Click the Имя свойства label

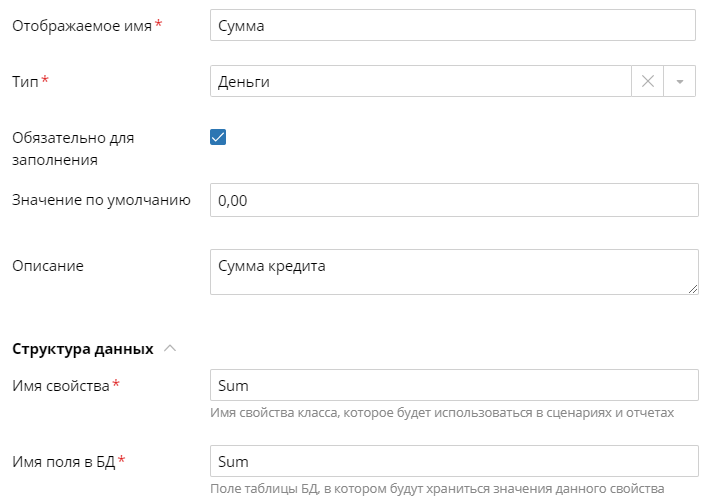tap(60, 385)
